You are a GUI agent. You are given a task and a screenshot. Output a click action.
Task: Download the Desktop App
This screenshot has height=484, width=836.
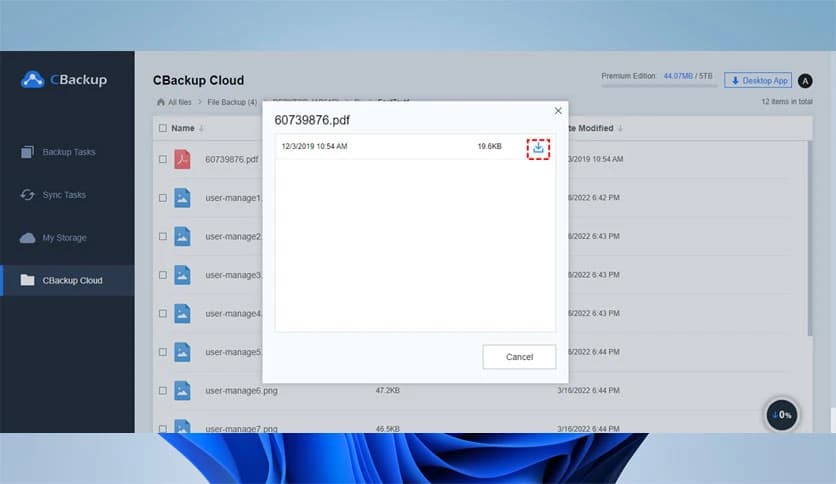coord(758,80)
